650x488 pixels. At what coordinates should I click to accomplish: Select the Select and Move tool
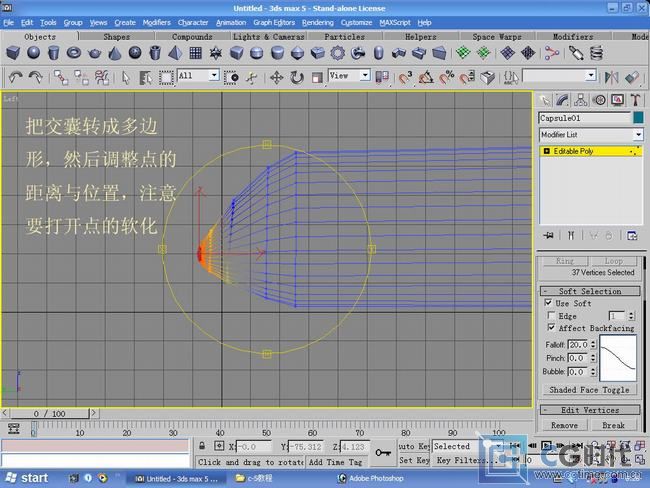click(276, 78)
